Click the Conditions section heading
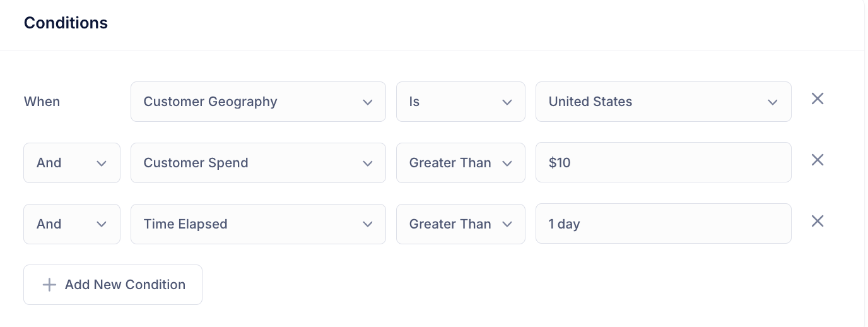Image resolution: width=868 pixels, height=327 pixels. point(66,23)
